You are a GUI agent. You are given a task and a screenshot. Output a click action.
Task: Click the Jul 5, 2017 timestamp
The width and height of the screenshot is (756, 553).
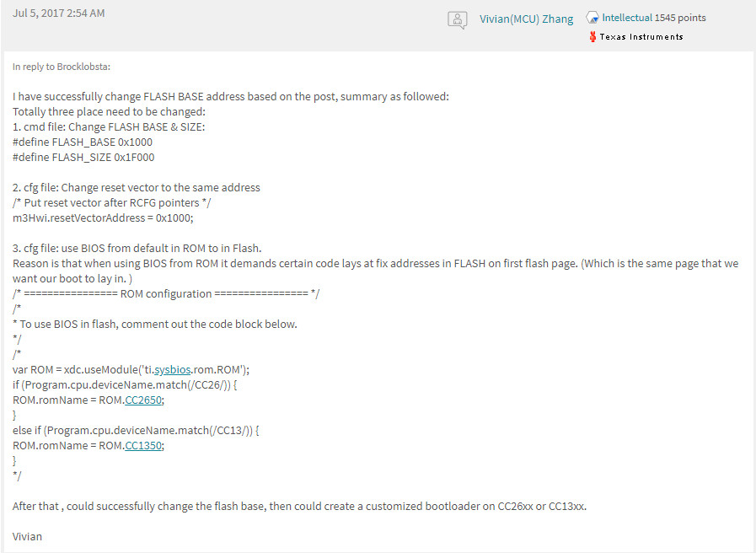click(58, 13)
